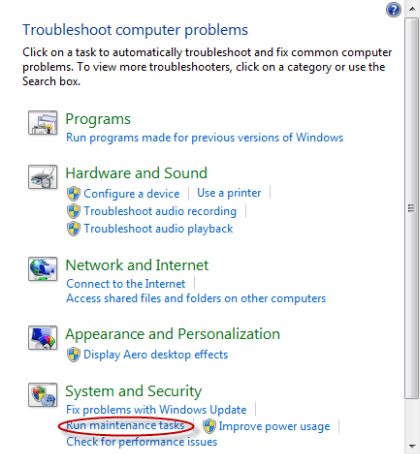
Task: Open the help question mark icon
Action: [x=394, y=10]
